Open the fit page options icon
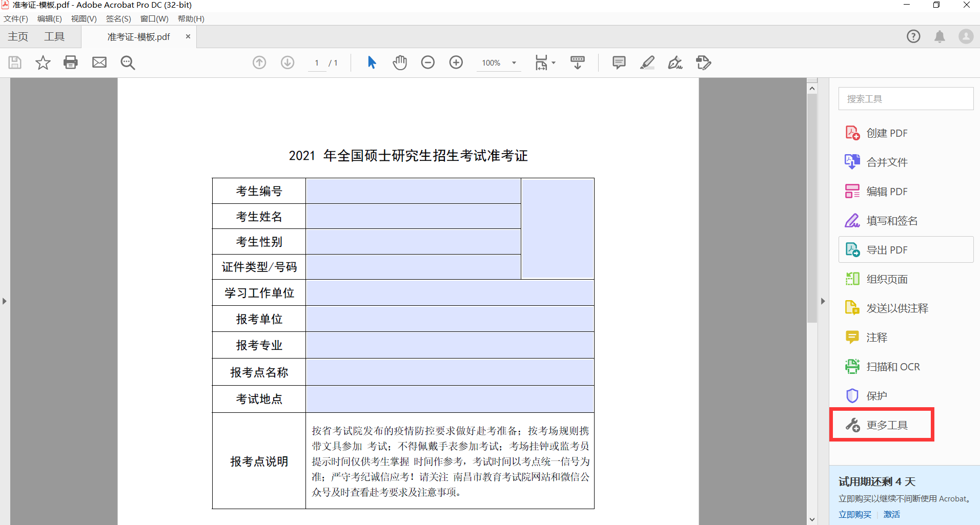This screenshot has height=525, width=980. [x=541, y=62]
